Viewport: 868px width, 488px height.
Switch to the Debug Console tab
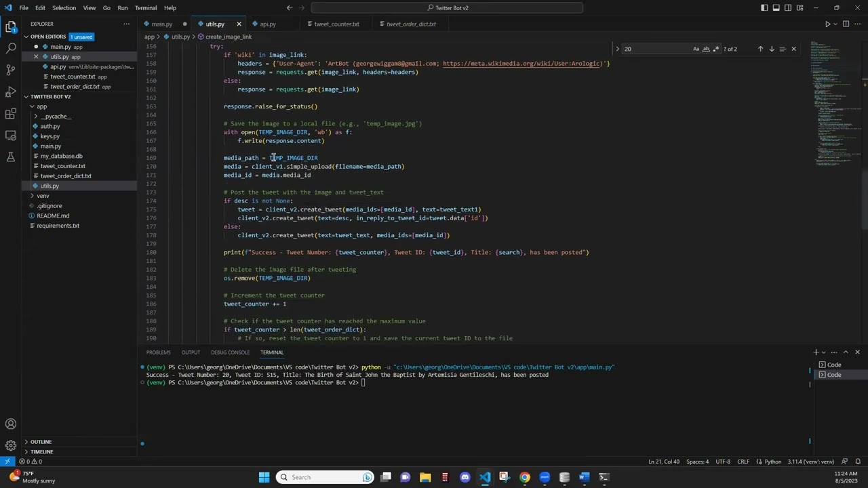click(230, 352)
